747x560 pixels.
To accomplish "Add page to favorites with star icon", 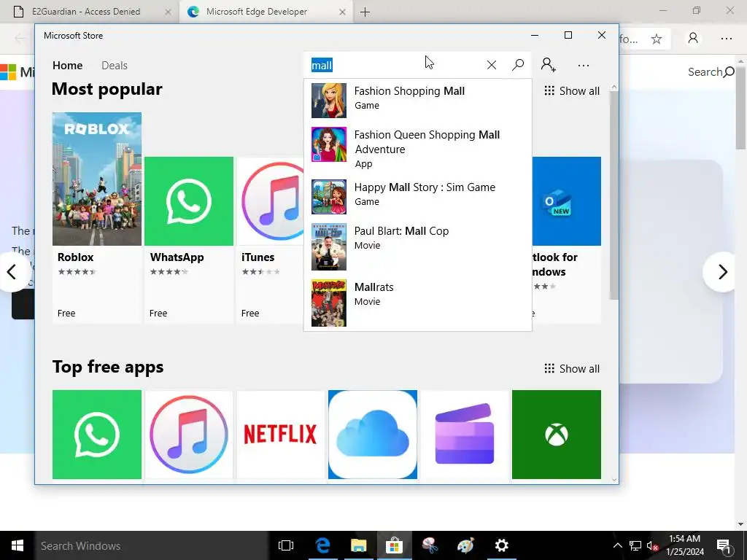I will click(x=657, y=39).
